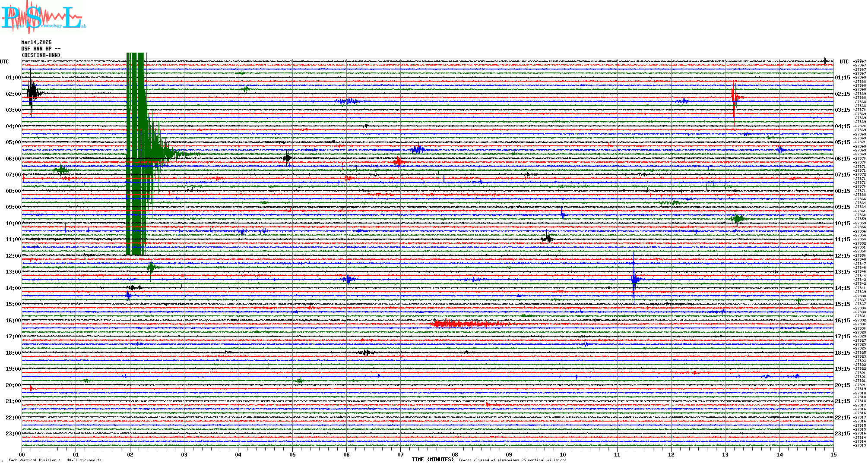
Task: Click the minute 15 tick on the bottom axis
Action: pyautogui.click(x=833, y=454)
